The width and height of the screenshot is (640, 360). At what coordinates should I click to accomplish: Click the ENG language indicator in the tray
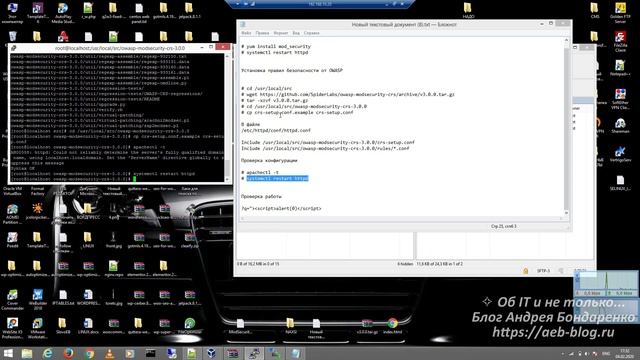[x=606, y=353]
